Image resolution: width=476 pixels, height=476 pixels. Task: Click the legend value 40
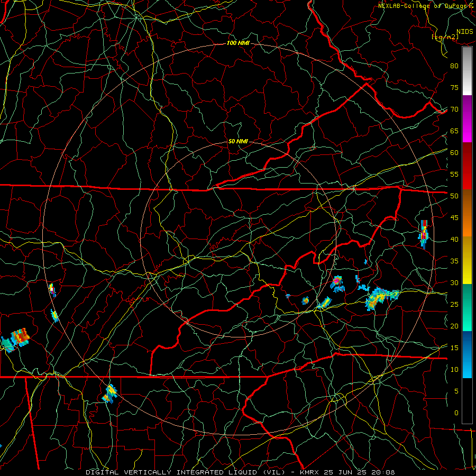[454, 240]
